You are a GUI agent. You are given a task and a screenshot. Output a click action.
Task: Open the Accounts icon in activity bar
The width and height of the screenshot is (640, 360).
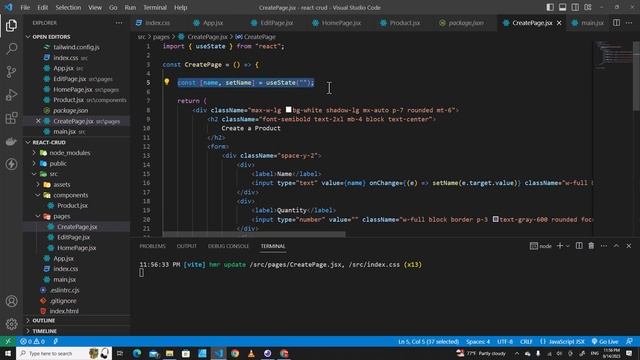(x=11, y=301)
